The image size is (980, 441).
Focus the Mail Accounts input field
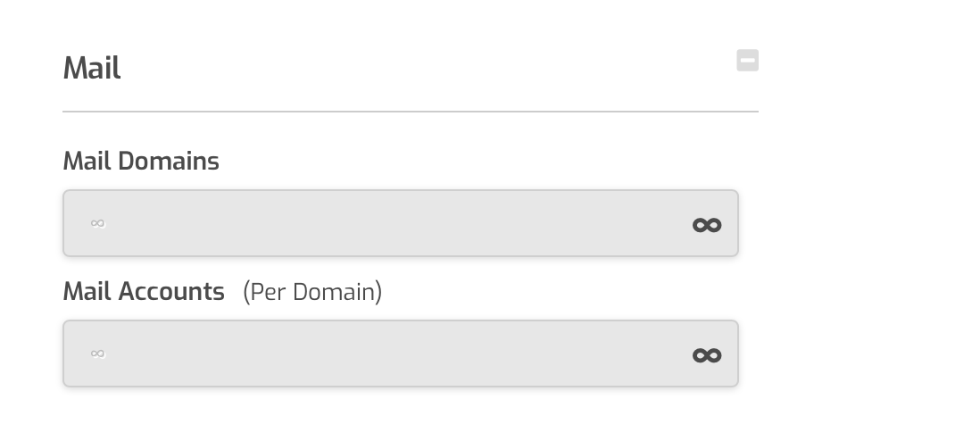pyautogui.click(x=401, y=354)
